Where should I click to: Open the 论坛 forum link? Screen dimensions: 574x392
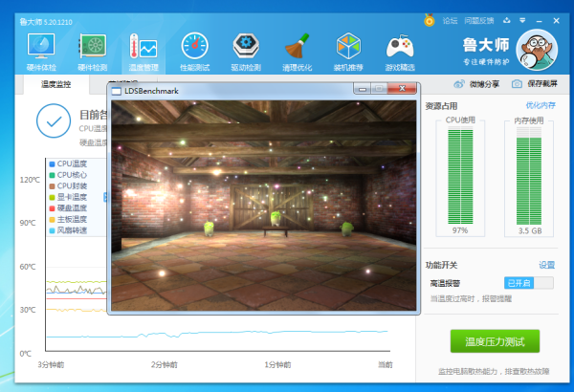[x=450, y=21]
